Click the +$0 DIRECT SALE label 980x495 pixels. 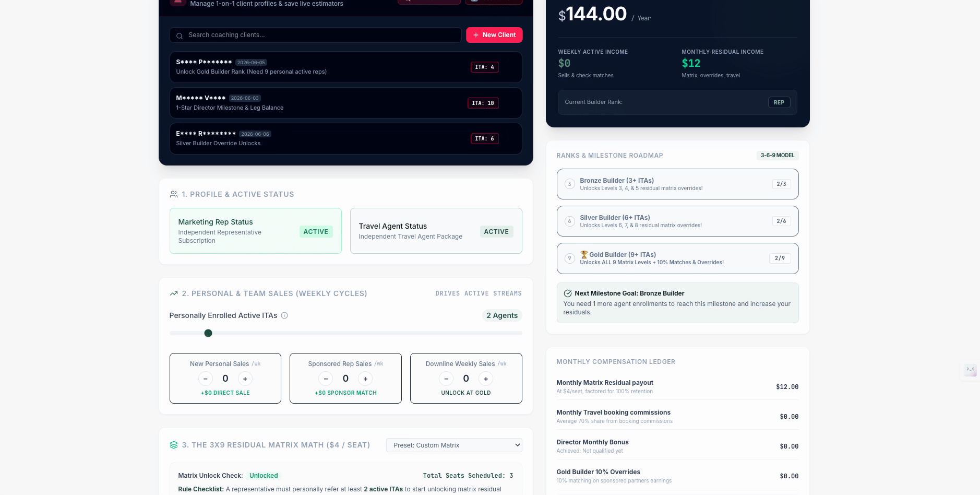tap(225, 393)
